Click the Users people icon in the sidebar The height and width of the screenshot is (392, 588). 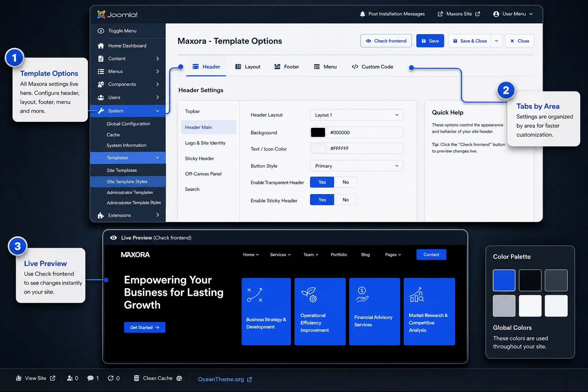click(x=101, y=97)
